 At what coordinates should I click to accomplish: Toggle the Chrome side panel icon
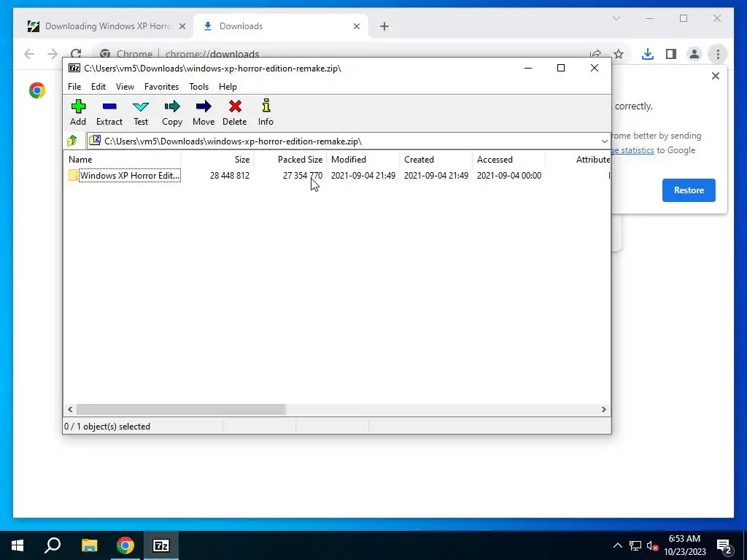pyautogui.click(x=671, y=54)
